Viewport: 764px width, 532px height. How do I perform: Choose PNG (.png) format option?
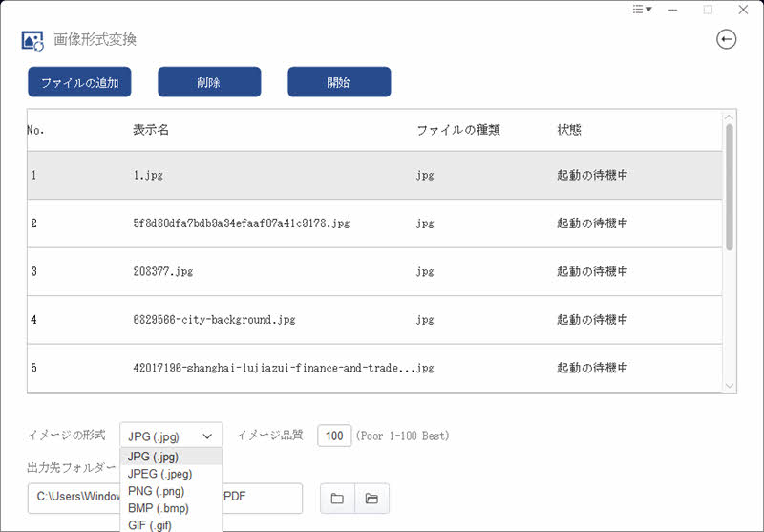pyautogui.click(x=171, y=491)
